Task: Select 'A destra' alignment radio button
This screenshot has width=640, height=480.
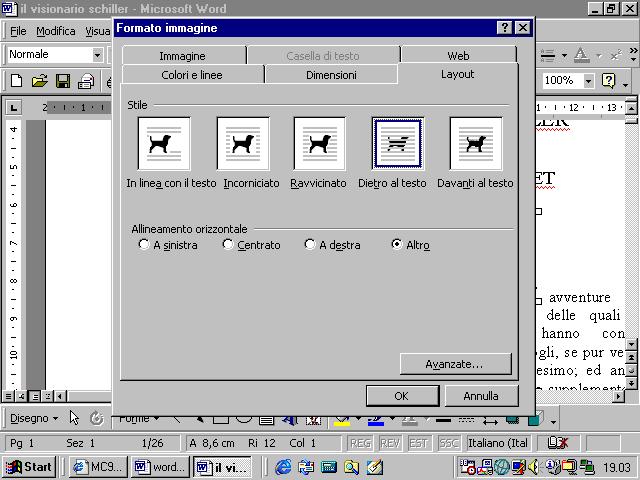Action: point(310,244)
